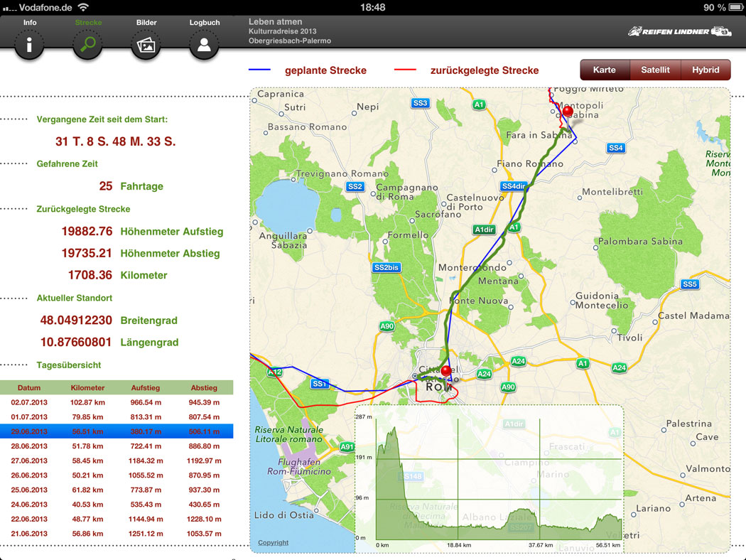Tap Flughafen Rom-Fiumicino on the map

299,466
